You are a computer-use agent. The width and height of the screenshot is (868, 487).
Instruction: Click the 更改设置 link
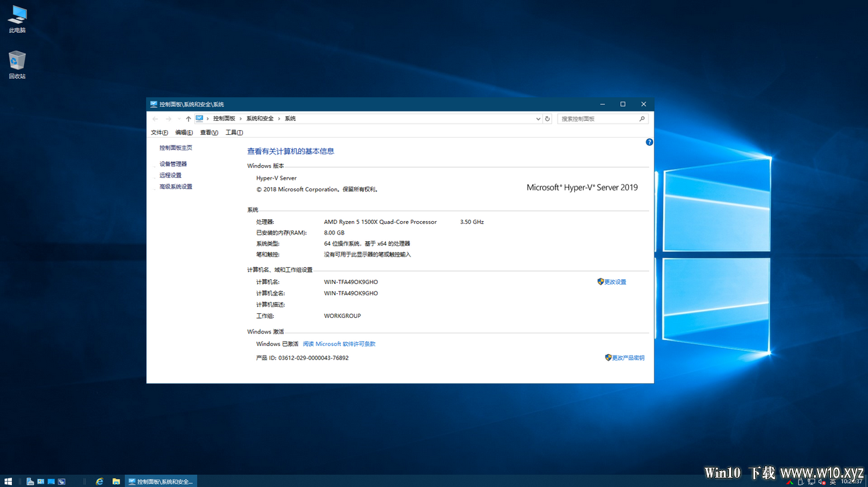pyautogui.click(x=615, y=282)
